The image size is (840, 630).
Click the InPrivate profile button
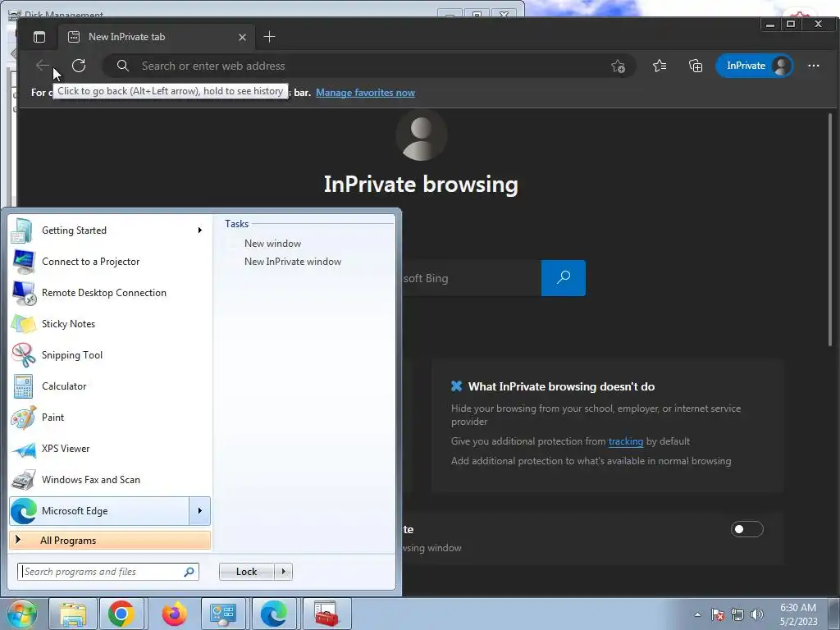[x=755, y=66]
